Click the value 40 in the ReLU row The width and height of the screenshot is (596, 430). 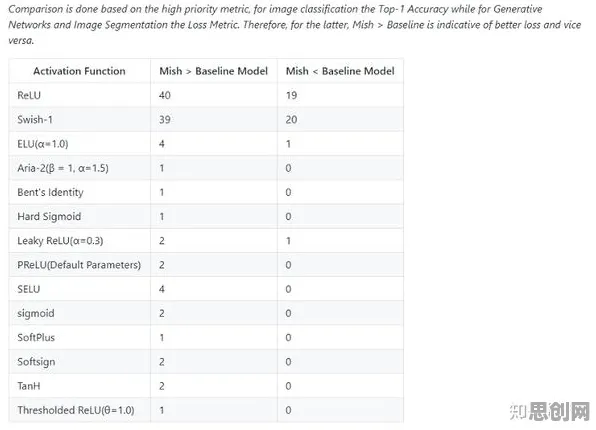point(165,95)
